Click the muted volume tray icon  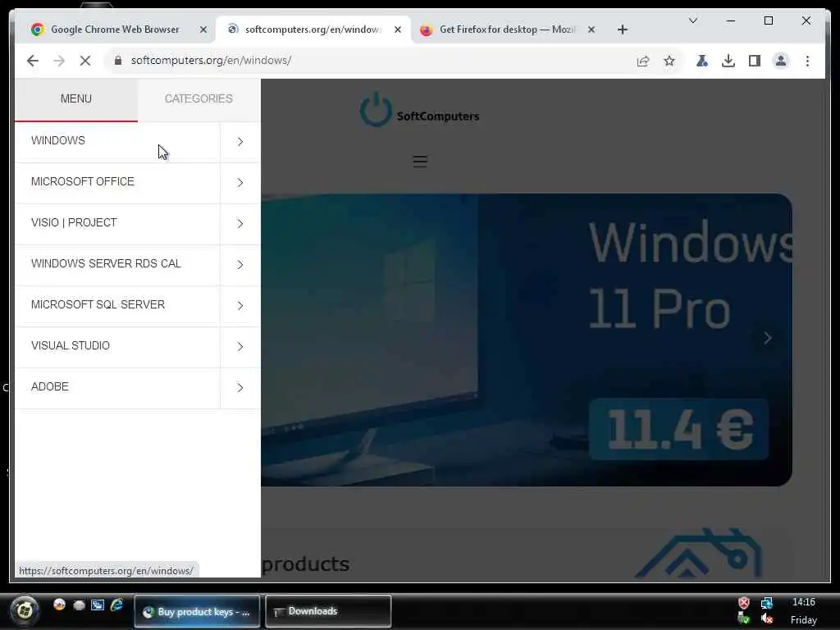[767, 619]
